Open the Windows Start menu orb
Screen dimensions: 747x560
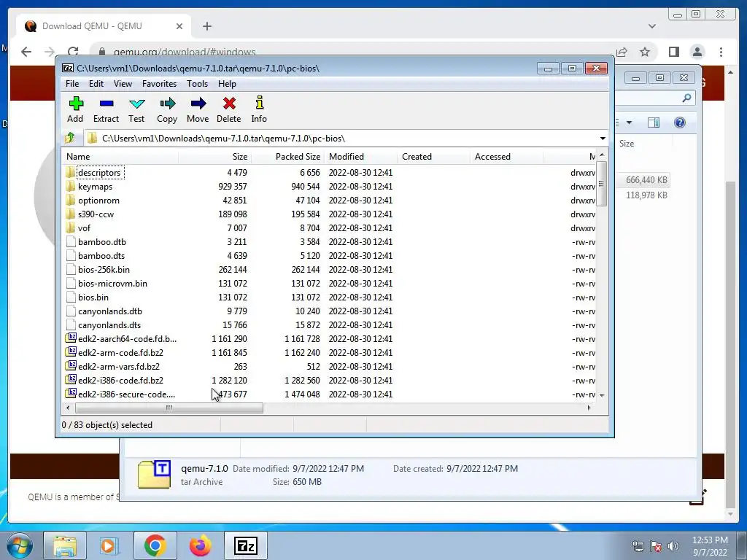point(19,545)
